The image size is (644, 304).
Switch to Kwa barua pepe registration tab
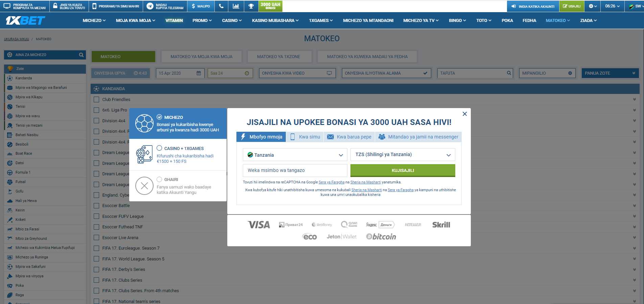coord(349,137)
